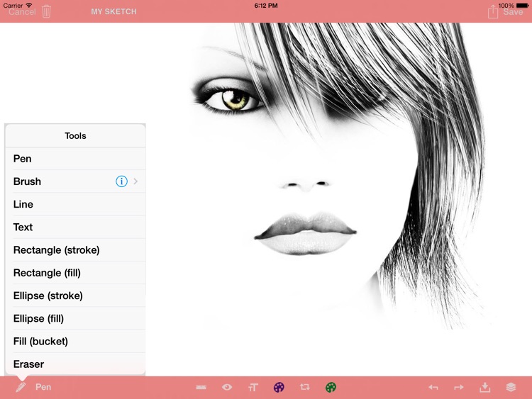Tap the Wi-Fi icon in status bar

[x=29, y=5]
